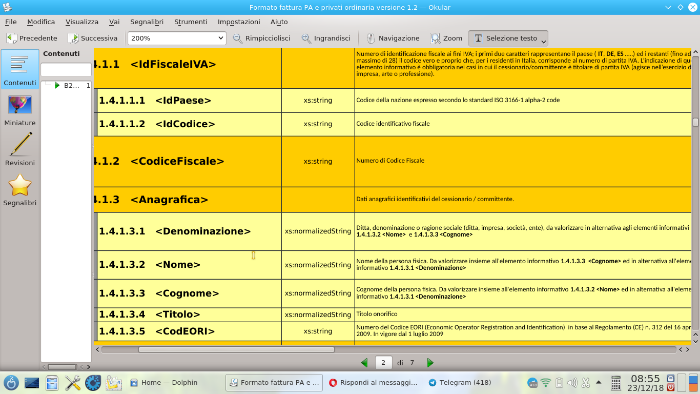Image resolution: width=700 pixels, height=394 pixels.
Task: Go to the Successiva page button
Action: [x=93, y=38]
